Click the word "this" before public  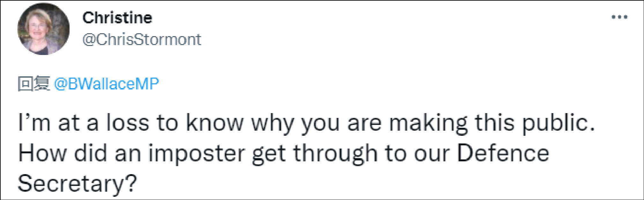click(x=494, y=123)
